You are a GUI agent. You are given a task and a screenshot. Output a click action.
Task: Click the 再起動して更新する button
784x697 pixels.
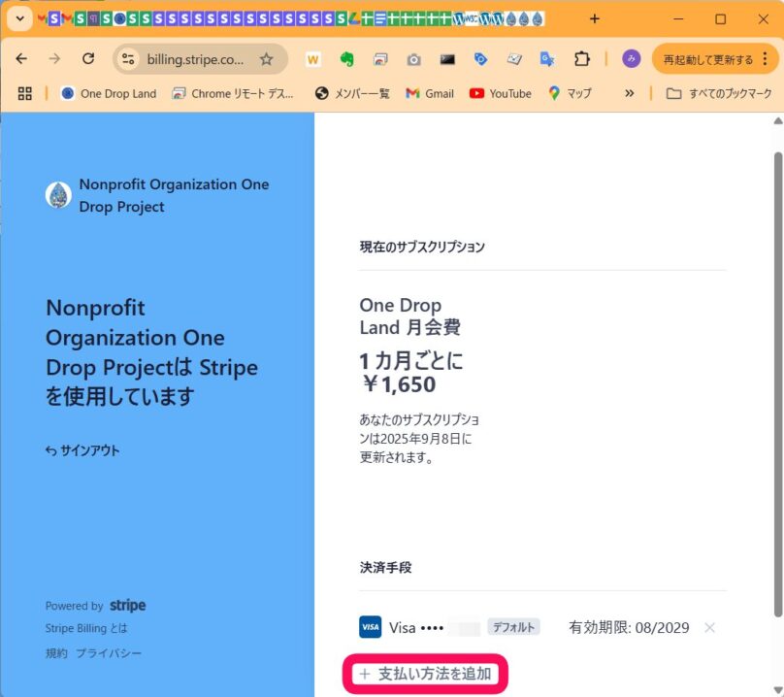[x=707, y=59]
